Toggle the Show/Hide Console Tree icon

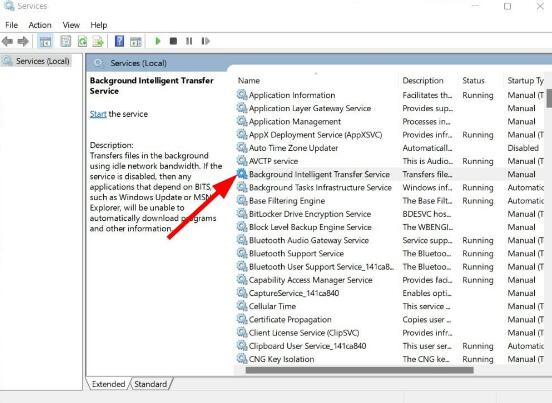[45, 42]
